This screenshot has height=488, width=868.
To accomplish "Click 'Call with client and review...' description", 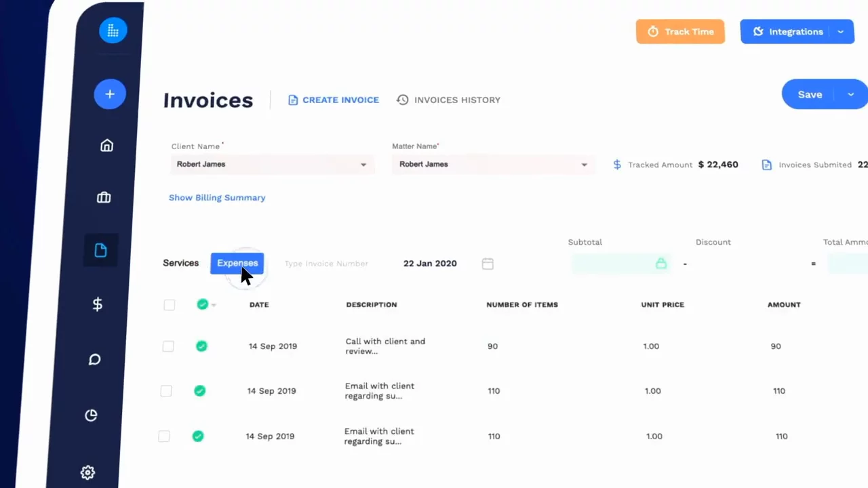I will (x=385, y=346).
